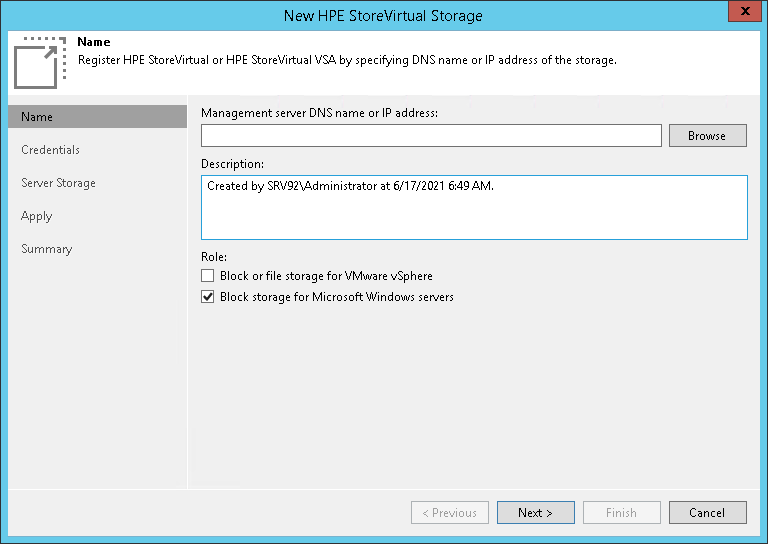The image size is (768, 544).
Task: Open the Summary step
Action: point(47,249)
